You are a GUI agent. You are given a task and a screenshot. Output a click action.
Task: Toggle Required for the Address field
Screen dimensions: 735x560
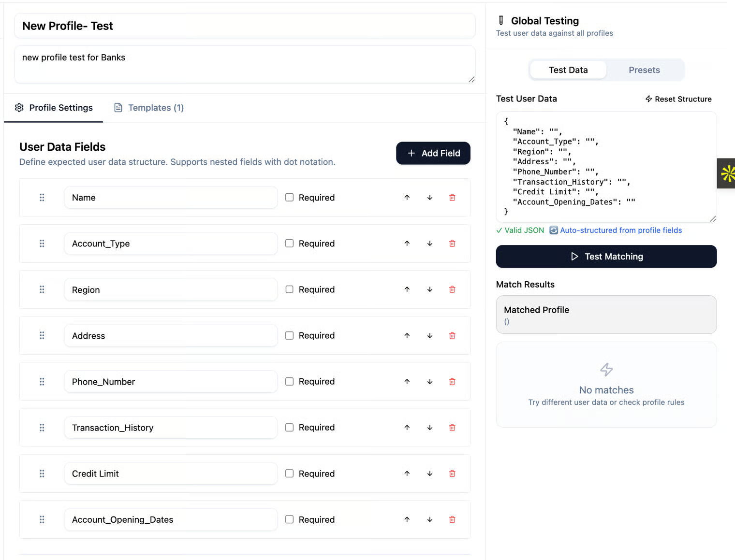tap(290, 335)
